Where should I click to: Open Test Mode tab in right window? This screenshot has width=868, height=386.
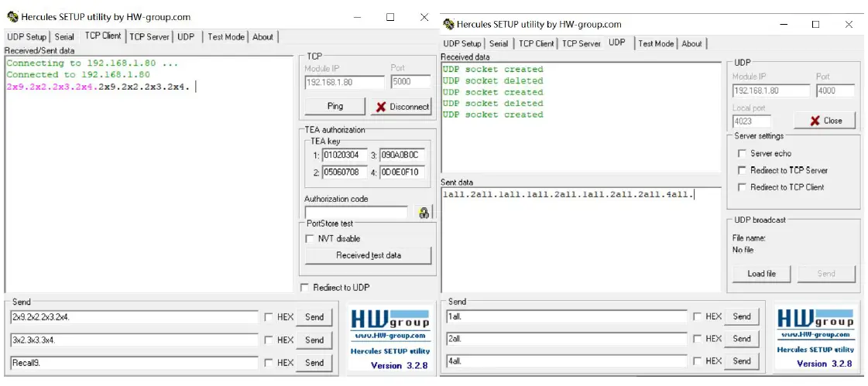click(656, 43)
